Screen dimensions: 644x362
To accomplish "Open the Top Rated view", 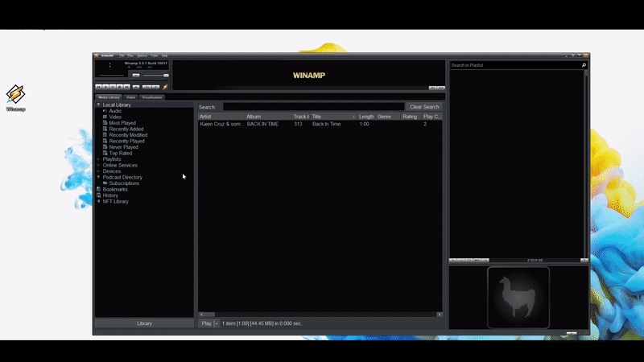I will click(x=120, y=153).
